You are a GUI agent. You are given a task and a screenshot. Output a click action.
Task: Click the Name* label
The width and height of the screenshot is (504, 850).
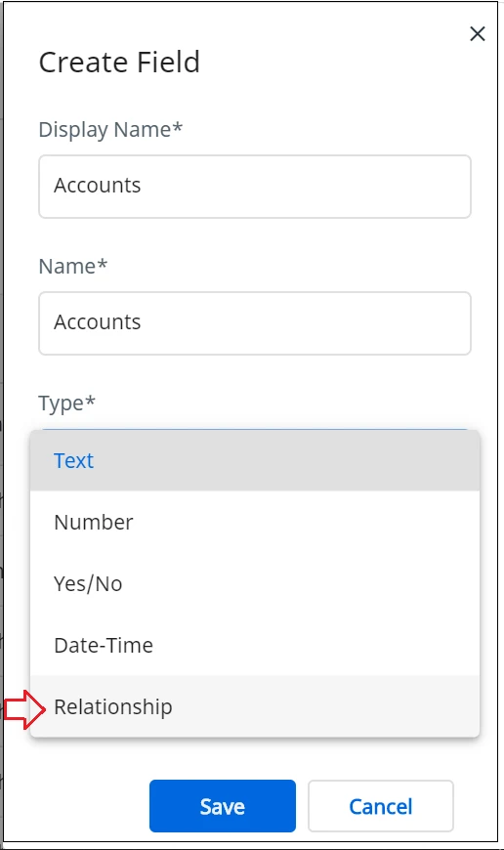click(x=73, y=266)
